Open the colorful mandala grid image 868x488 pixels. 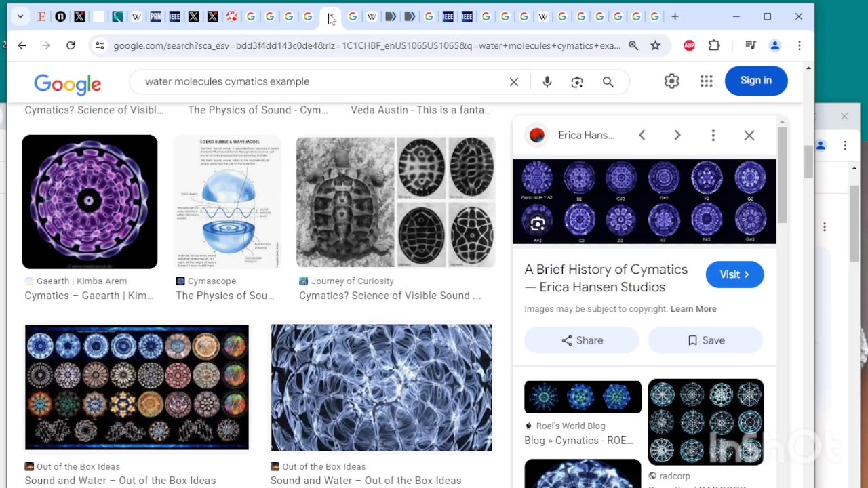click(x=137, y=387)
